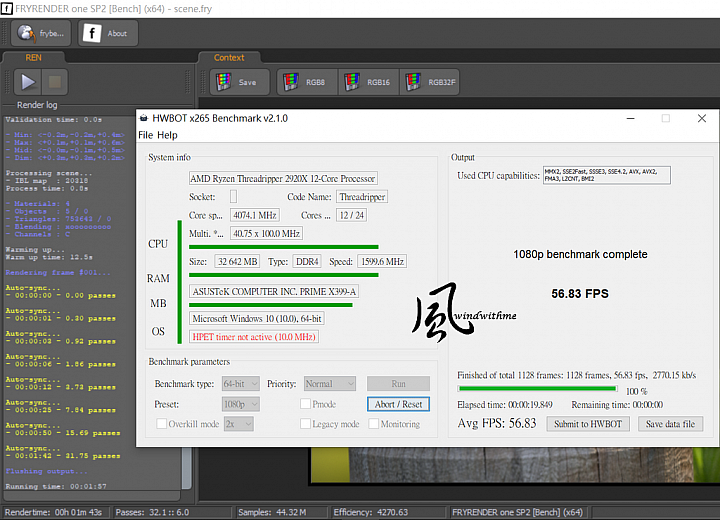Switch to the REN tab
The width and height of the screenshot is (720, 520).
coord(33,57)
